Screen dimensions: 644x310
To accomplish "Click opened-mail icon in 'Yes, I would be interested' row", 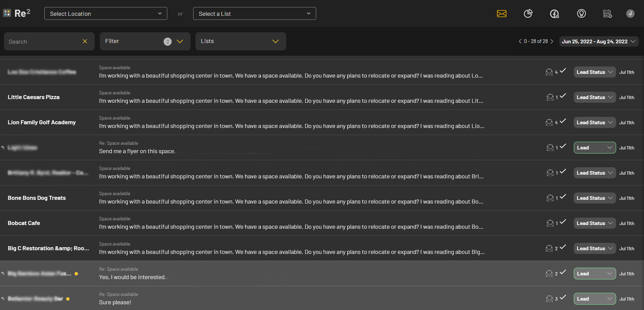I will pyautogui.click(x=549, y=274).
